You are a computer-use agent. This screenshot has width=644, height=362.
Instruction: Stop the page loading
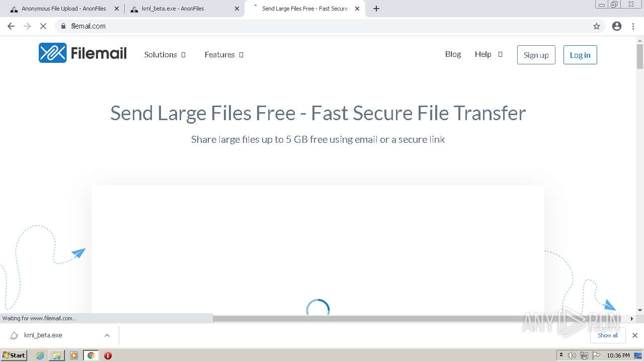43,26
